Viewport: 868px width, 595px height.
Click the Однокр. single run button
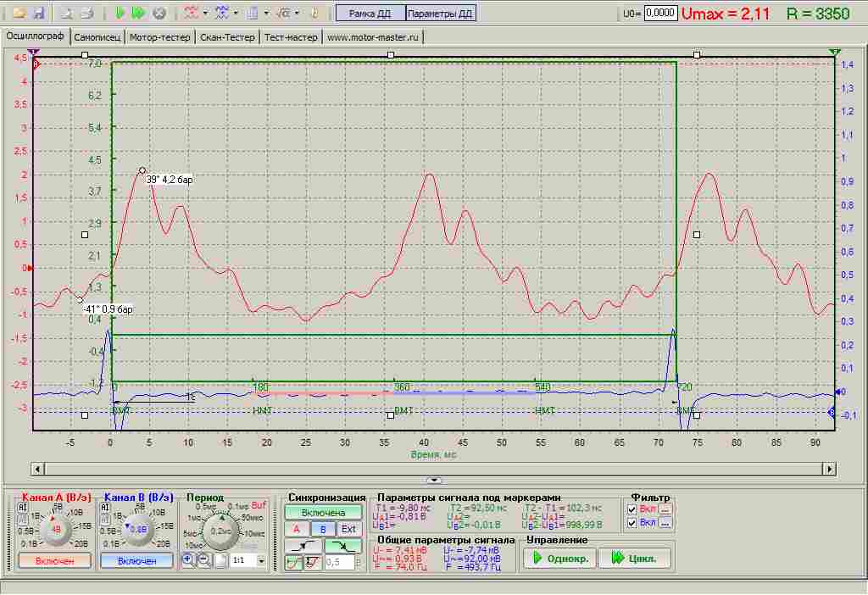(x=560, y=559)
